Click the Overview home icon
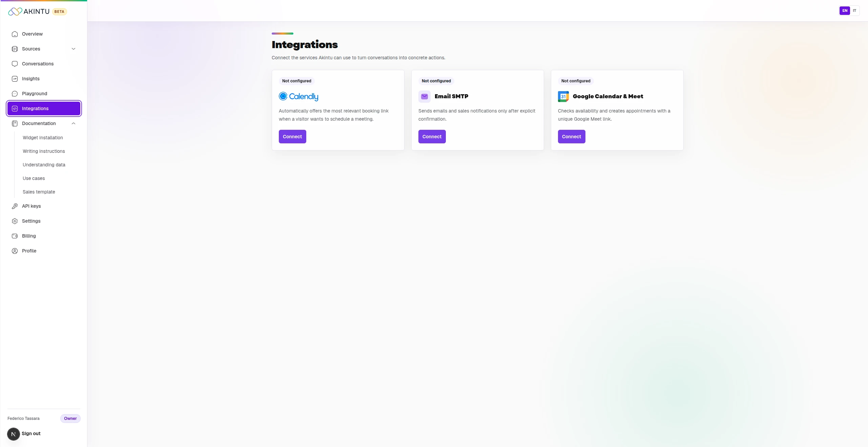This screenshot has width=868, height=447. click(x=15, y=34)
